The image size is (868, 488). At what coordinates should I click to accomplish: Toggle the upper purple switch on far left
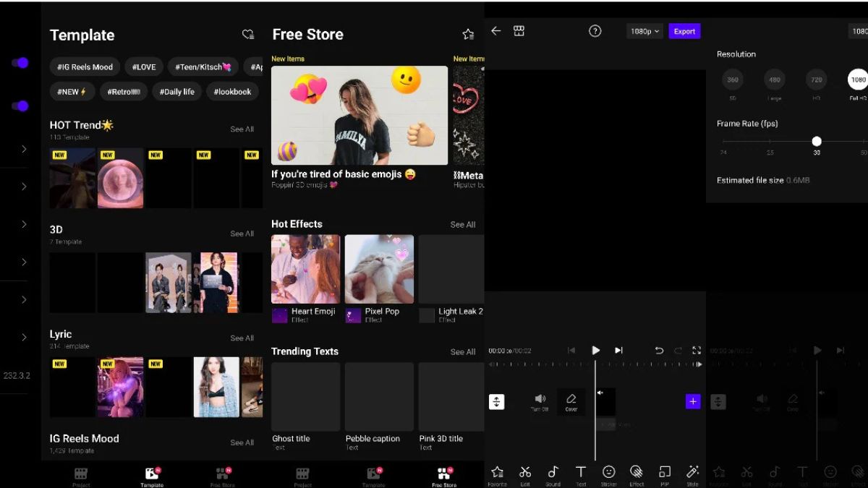point(20,63)
